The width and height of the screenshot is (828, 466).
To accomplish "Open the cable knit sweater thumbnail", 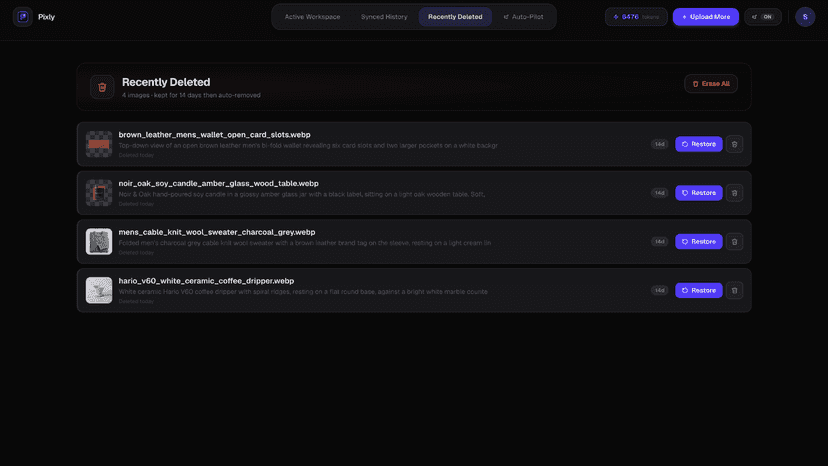I will (99, 241).
